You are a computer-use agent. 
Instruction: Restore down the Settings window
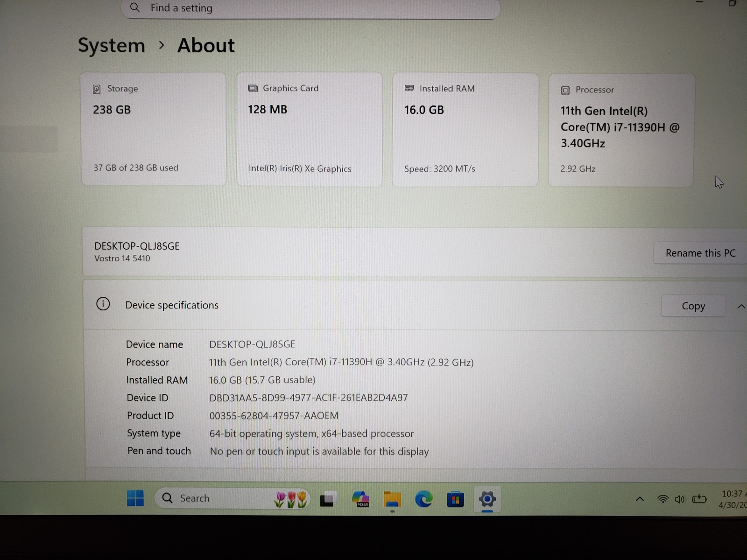[732, 3]
